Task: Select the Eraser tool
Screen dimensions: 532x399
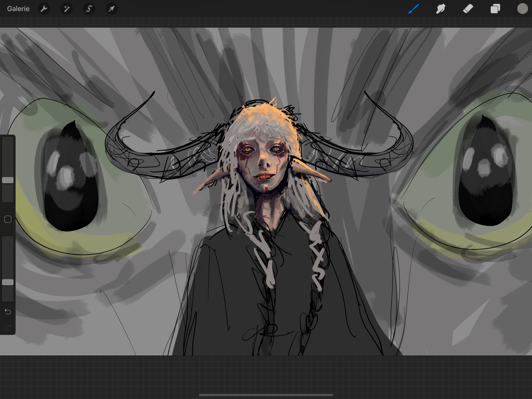Action: click(468, 9)
